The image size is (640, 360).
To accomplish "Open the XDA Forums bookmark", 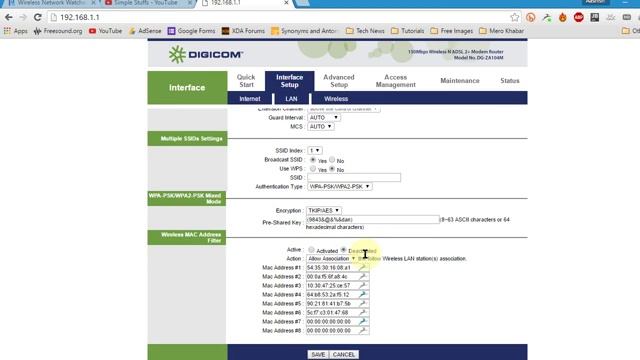I will (243, 31).
